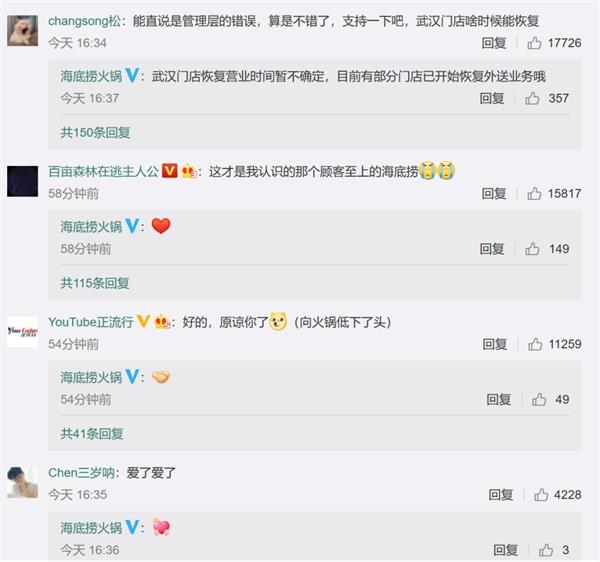Reply to 海底捞火锅's 16:37 response
Image resolution: width=600 pixels, height=562 pixels.
492,98
